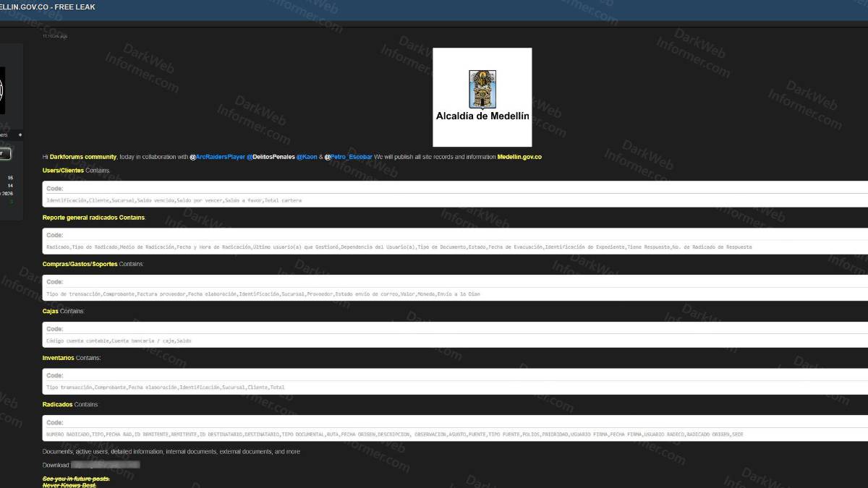The height and width of the screenshot is (488, 868).
Task: Click the blurred link next to Download
Action: point(95,465)
